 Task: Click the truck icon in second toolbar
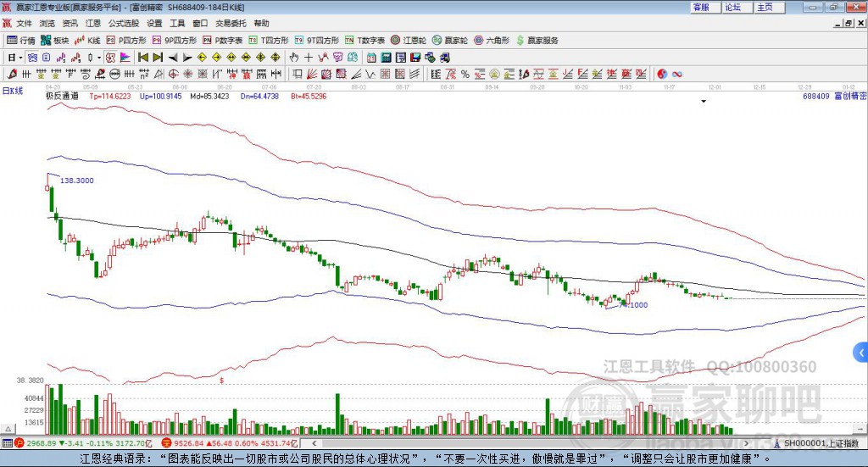coord(444,57)
